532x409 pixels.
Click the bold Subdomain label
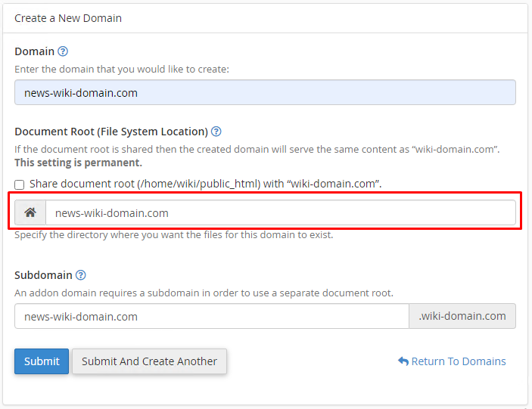pos(43,275)
